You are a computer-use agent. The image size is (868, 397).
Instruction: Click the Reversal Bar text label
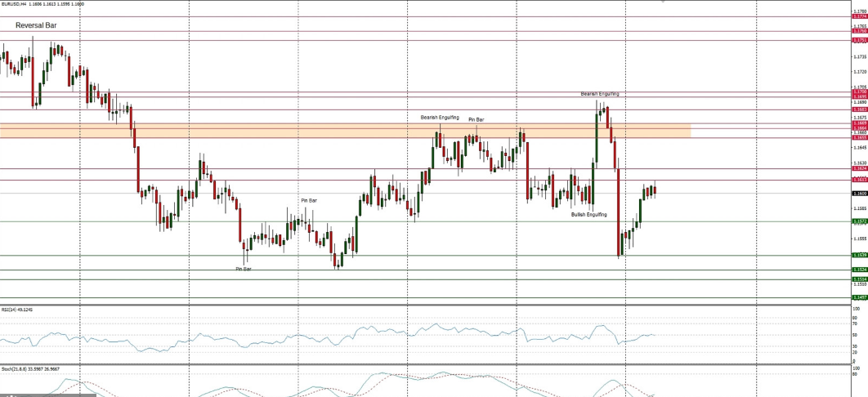pos(36,25)
